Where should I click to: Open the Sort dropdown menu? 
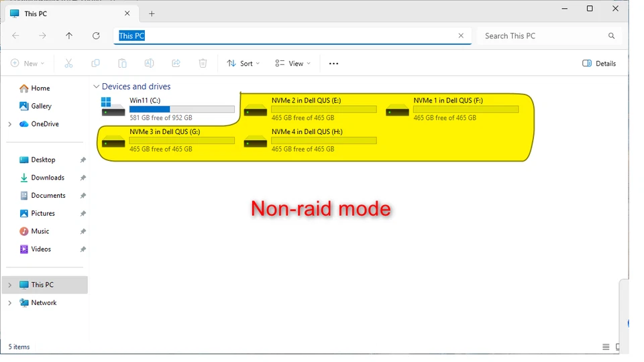point(244,63)
